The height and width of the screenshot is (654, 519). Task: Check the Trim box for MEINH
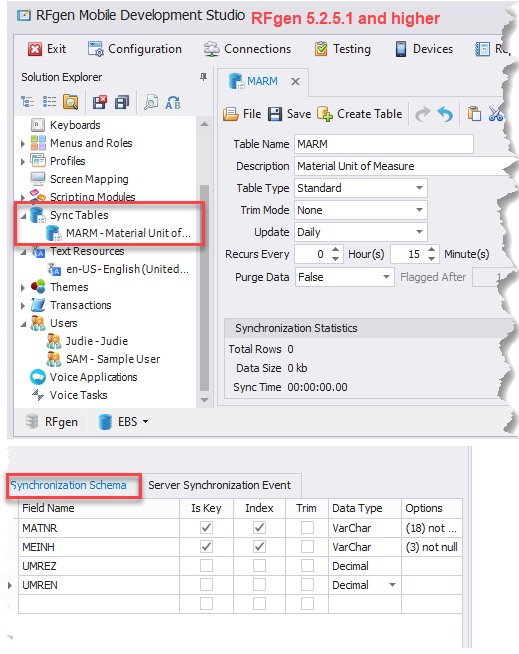pyautogui.click(x=307, y=546)
